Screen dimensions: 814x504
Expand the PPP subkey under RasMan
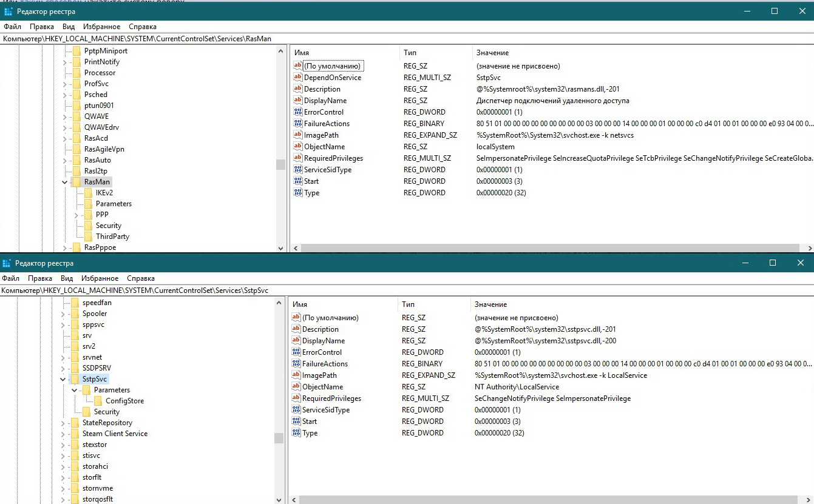click(76, 215)
